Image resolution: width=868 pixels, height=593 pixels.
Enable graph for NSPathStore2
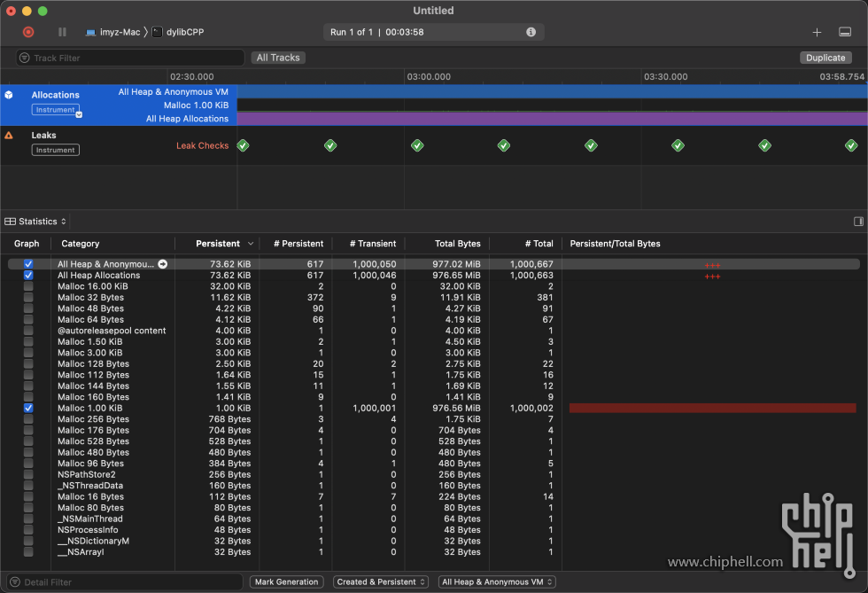pos(28,474)
